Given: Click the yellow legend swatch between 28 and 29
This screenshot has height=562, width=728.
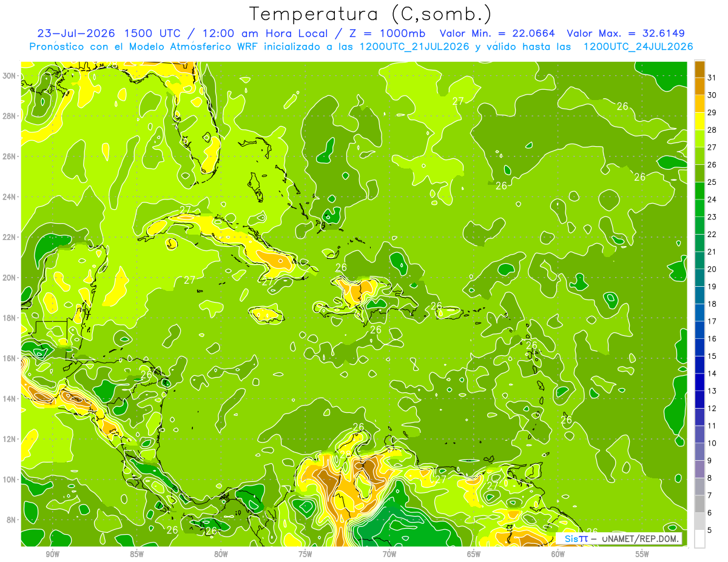Looking at the screenshot, I should (x=699, y=121).
